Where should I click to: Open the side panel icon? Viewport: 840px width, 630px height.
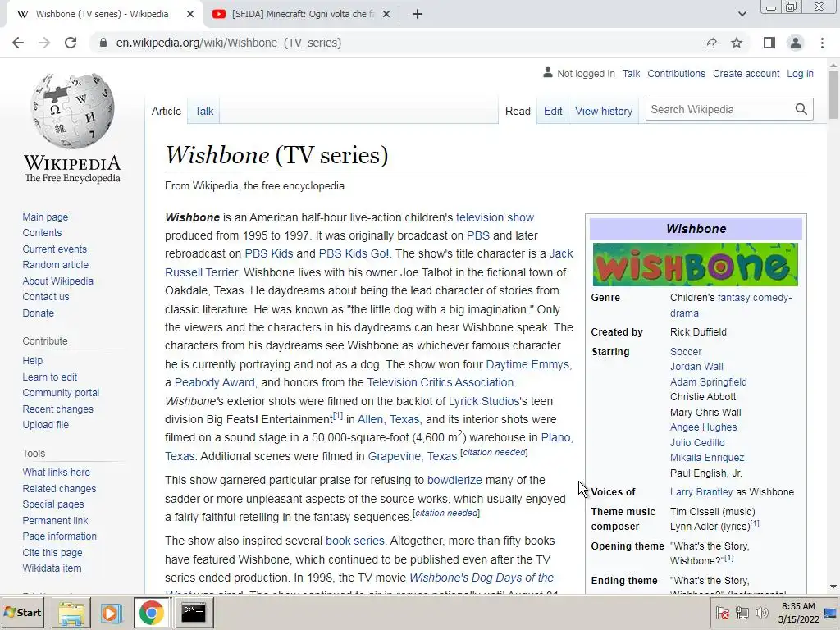click(x=769, y=43)
